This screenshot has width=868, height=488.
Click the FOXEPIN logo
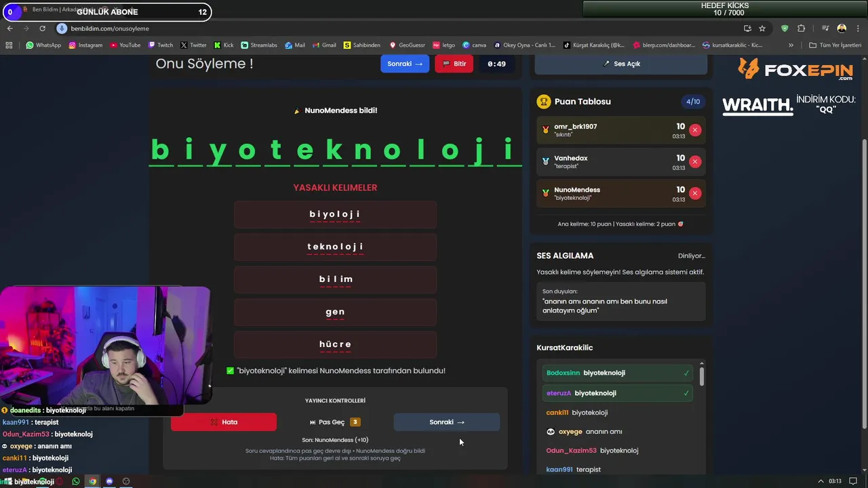[x=795, y=69]
